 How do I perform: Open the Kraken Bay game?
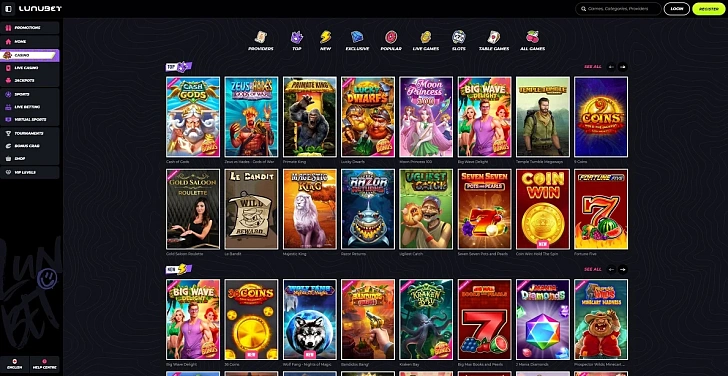click(426, 319)
